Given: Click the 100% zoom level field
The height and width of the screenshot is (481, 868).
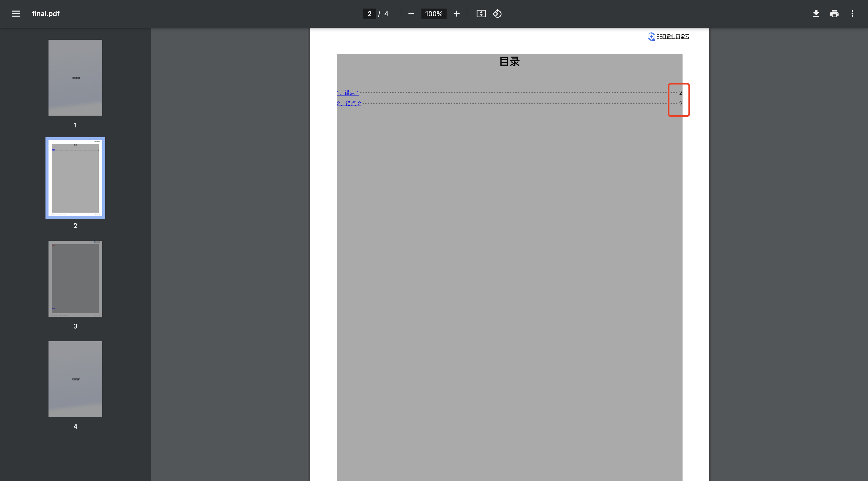Looking at the screenshot, I should pyautogui.click(x=434, y=14).
